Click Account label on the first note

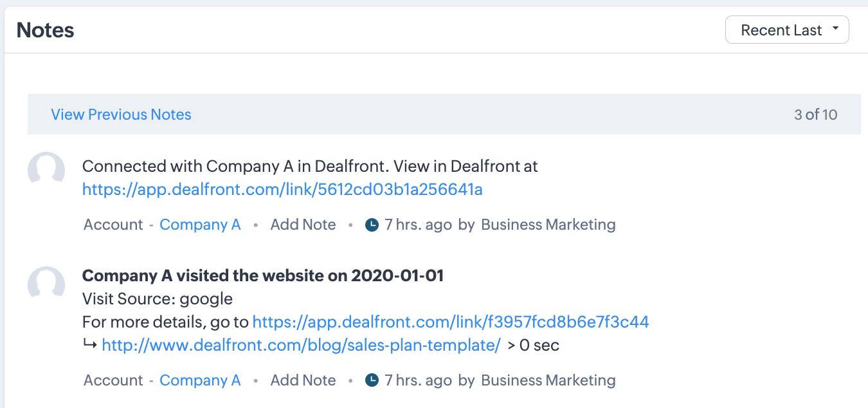pyautogui.click(x=113, y=225)
